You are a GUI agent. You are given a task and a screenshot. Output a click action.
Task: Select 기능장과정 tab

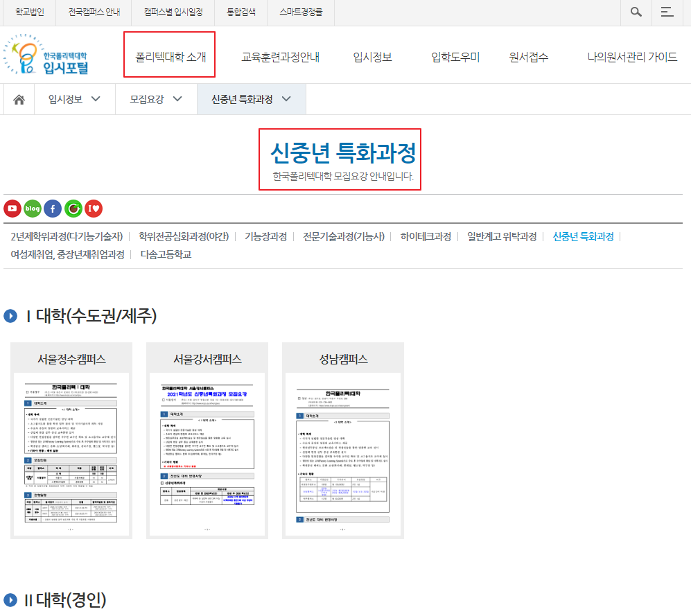pyautogui.click(x=265, y=236)
